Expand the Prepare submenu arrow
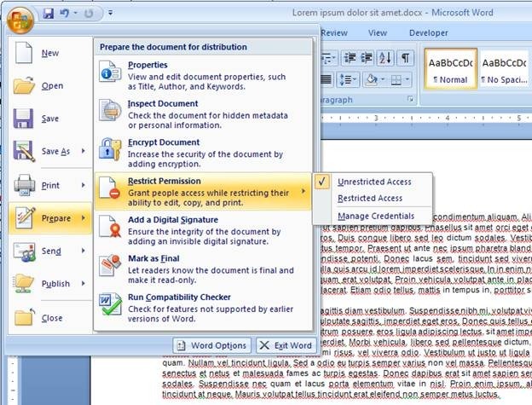Image resolution: width=532 pixels, height=405 pixels. [x=84, y=217]
